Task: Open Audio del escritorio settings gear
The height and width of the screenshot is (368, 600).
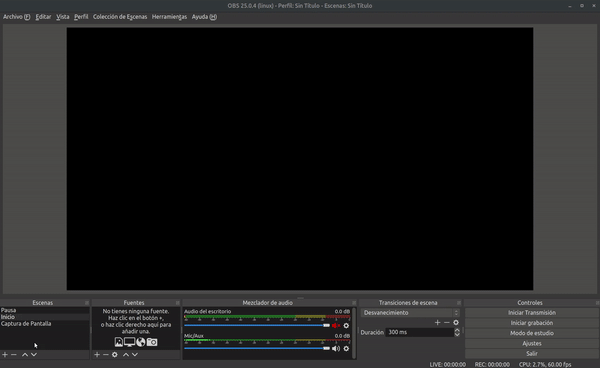Action: point(346,326)
